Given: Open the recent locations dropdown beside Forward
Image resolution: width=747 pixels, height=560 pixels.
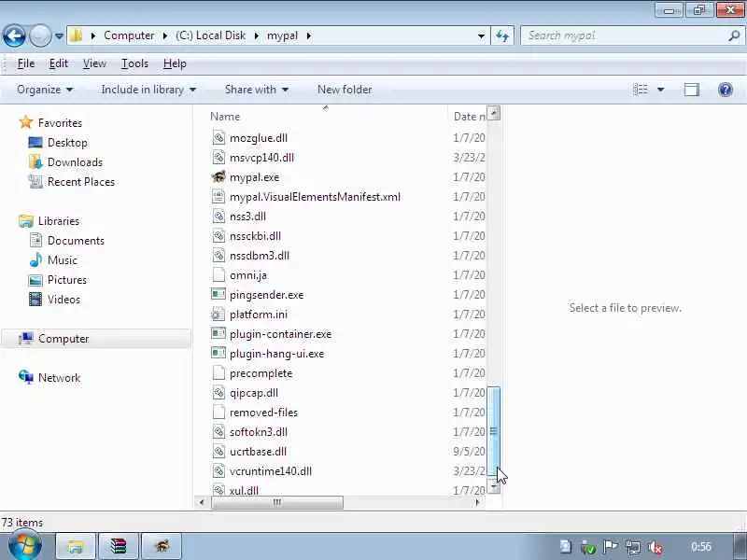Looking at the screenshot, I should click(59, 35).
